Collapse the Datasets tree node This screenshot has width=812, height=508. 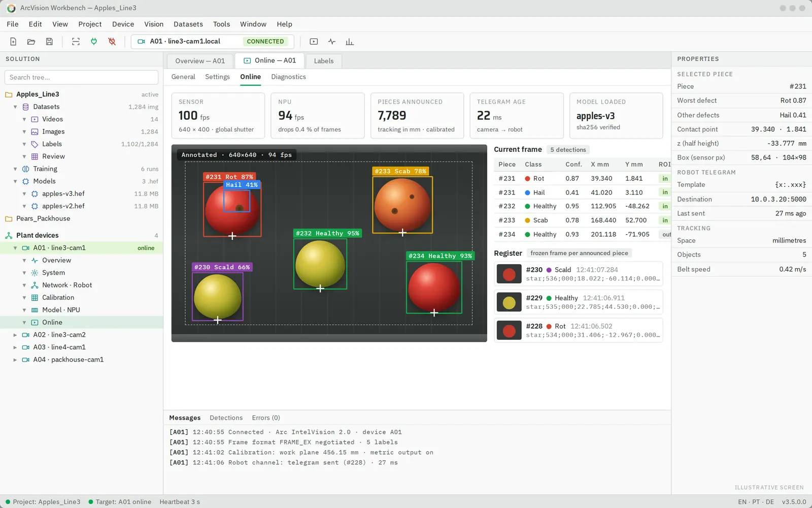[x=15, y=107]
